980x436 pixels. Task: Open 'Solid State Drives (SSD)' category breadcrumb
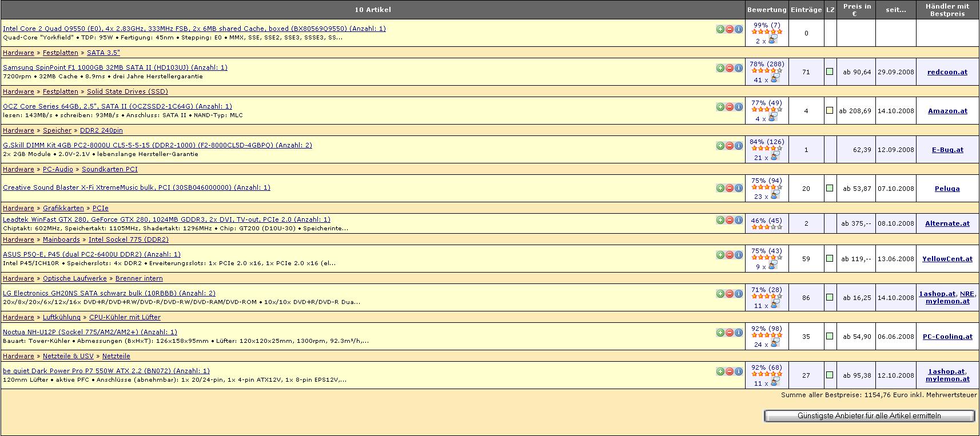pos(128,91)
